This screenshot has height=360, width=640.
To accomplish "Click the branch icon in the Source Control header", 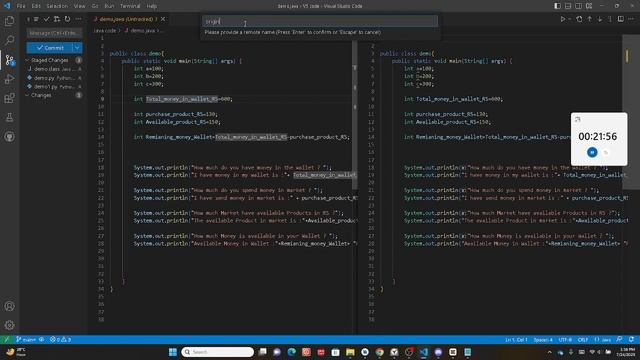I will [x=57, y=19].
